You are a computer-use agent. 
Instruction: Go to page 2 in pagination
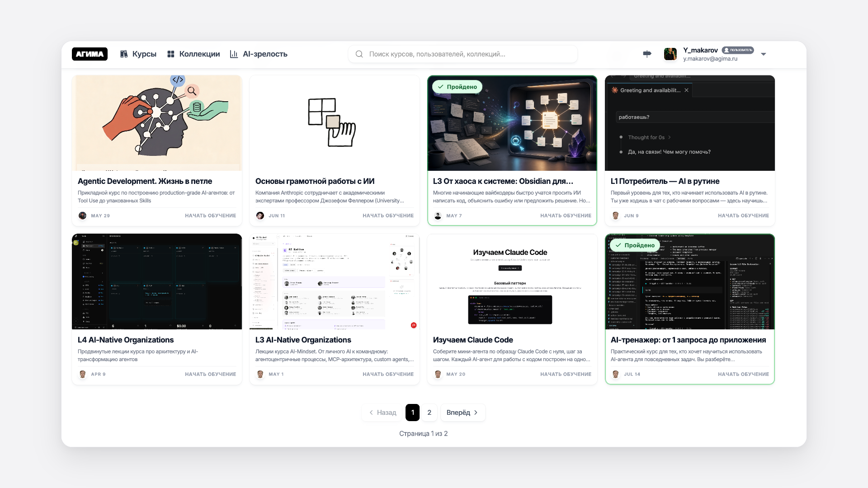tap(429, 413)
